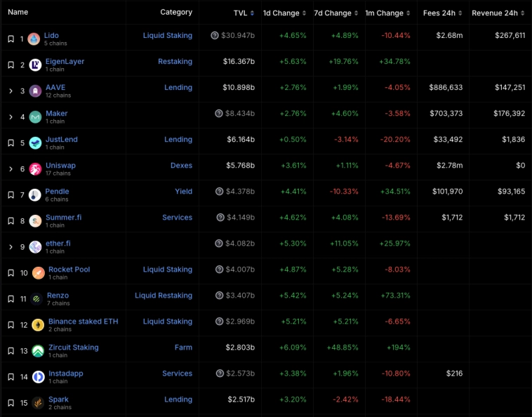Bookmark the EigenLayer row
Viewport: 532px width, 417px height.
(11, 65)
